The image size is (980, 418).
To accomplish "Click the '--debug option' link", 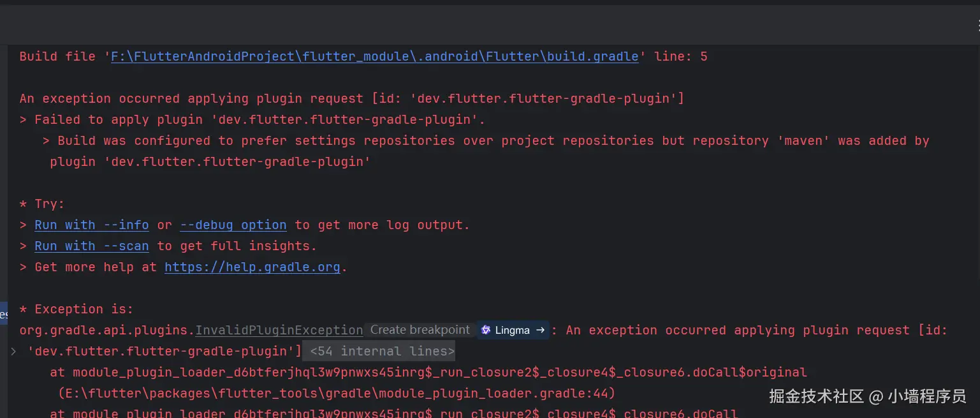I will (233, 225).
